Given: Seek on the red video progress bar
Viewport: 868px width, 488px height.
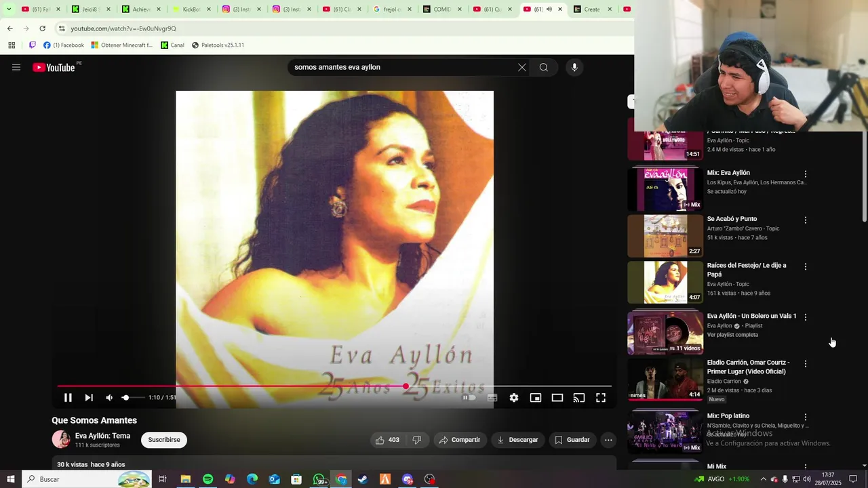Looking at the screenshot, I should click(334, 386).
